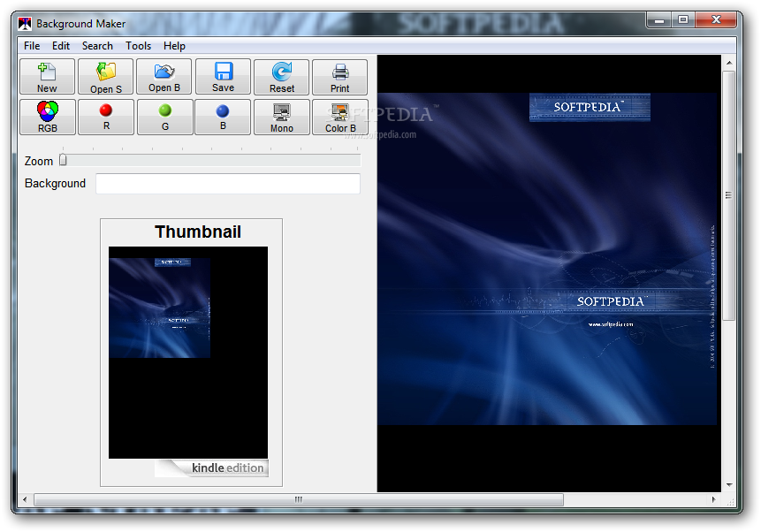Viewport: 761px width, 532px height.
Task: Click the horizontal scrollbar right arrow
Action: (x=713, y=499)
